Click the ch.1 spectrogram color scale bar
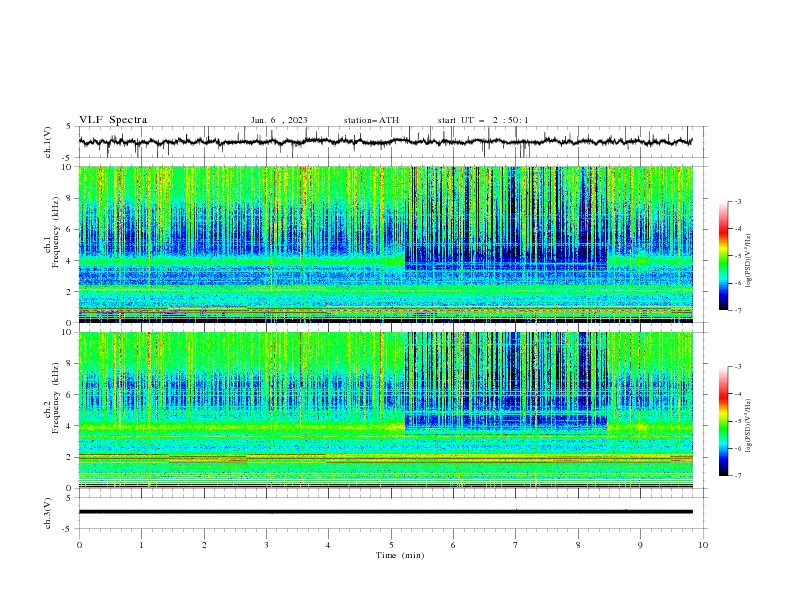The width and height of the screenshot is (792, 612). click(723, 256)
